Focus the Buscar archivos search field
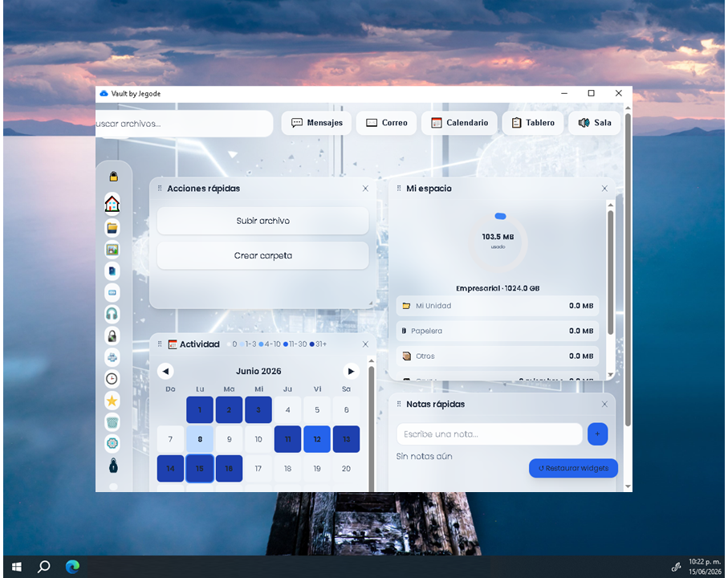This screenshot has height=578, width=728. point(184,124)
